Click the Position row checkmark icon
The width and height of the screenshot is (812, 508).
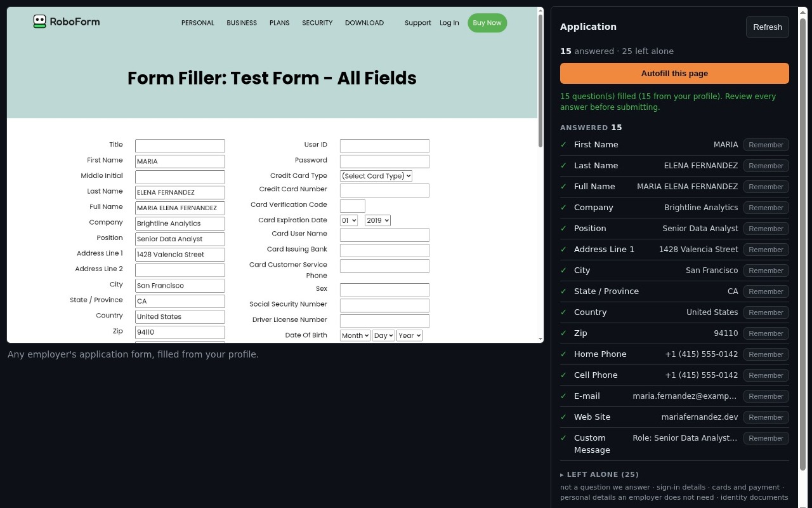point(563,229)
